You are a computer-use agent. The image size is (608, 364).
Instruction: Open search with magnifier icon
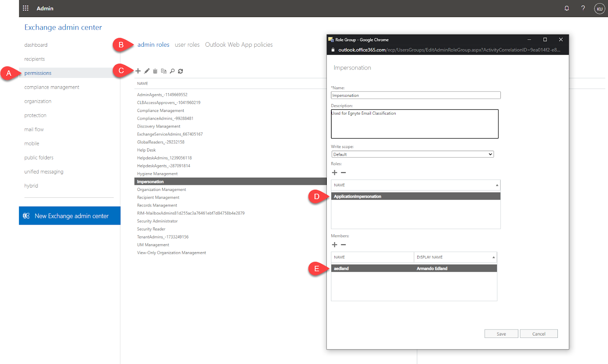tap(172, 71)
